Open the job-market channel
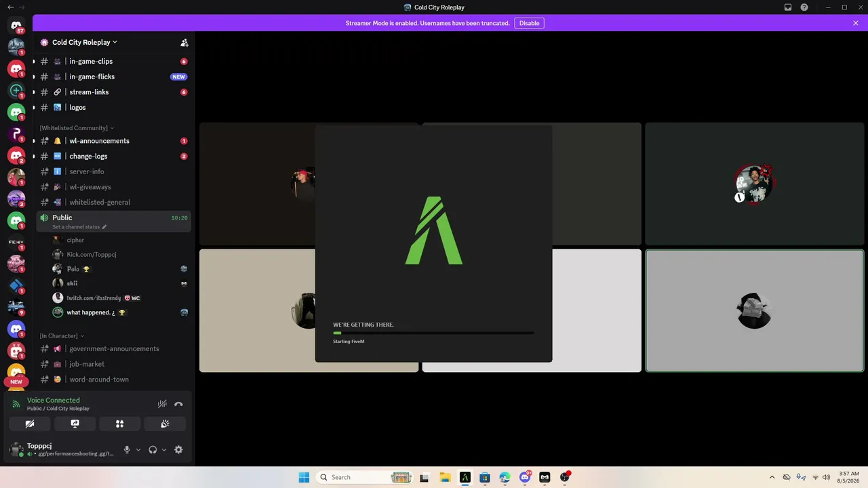Image resolution: width=868 pixels, height=488 pixels. (x=113, y=364)
